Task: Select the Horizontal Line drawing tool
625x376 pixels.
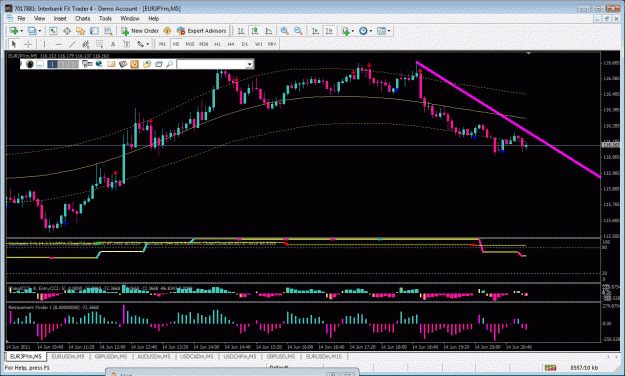Action: pyautogui.click(x=58, y=44)
